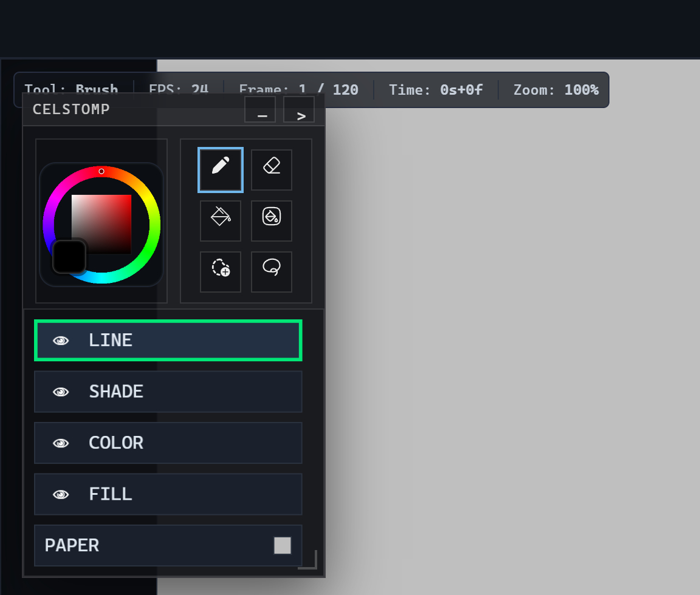Select the SHADE layer
The image size is (700, 595).
(182, 392)
